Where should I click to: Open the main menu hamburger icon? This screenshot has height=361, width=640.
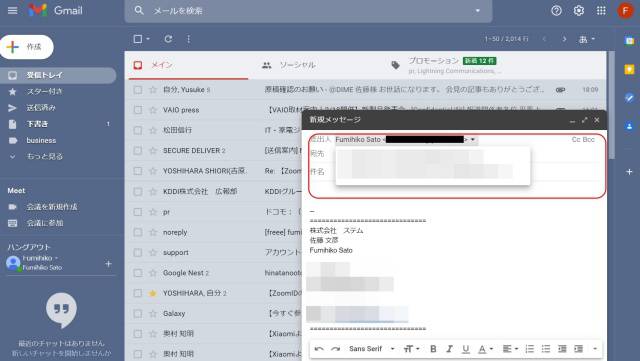[x=13, y=10]
